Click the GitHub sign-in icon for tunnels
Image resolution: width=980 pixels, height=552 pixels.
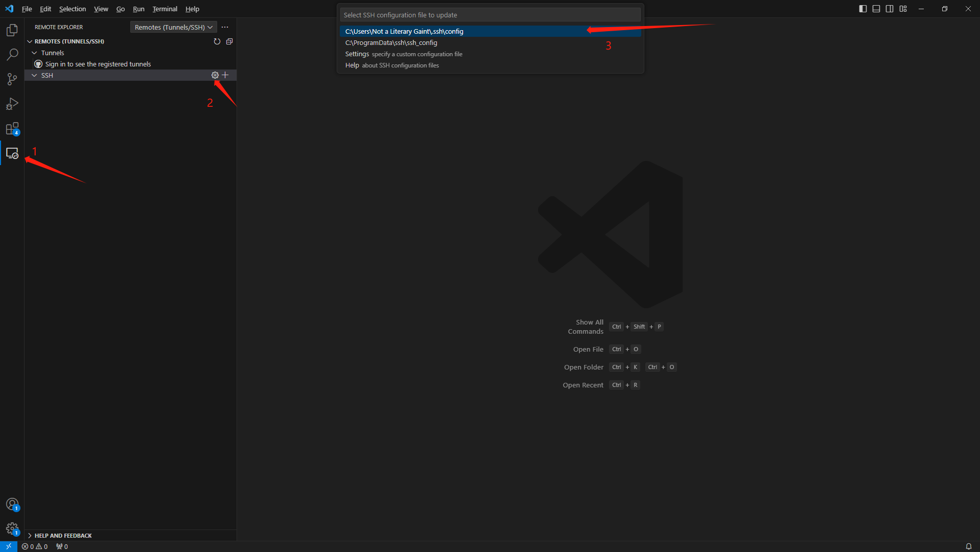pos(38,64)
